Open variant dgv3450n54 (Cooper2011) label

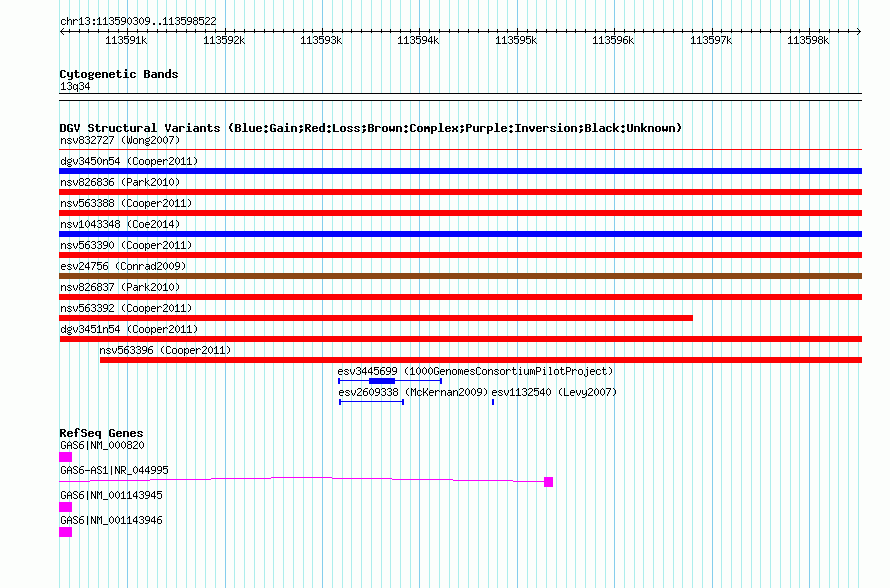[129, 161]
